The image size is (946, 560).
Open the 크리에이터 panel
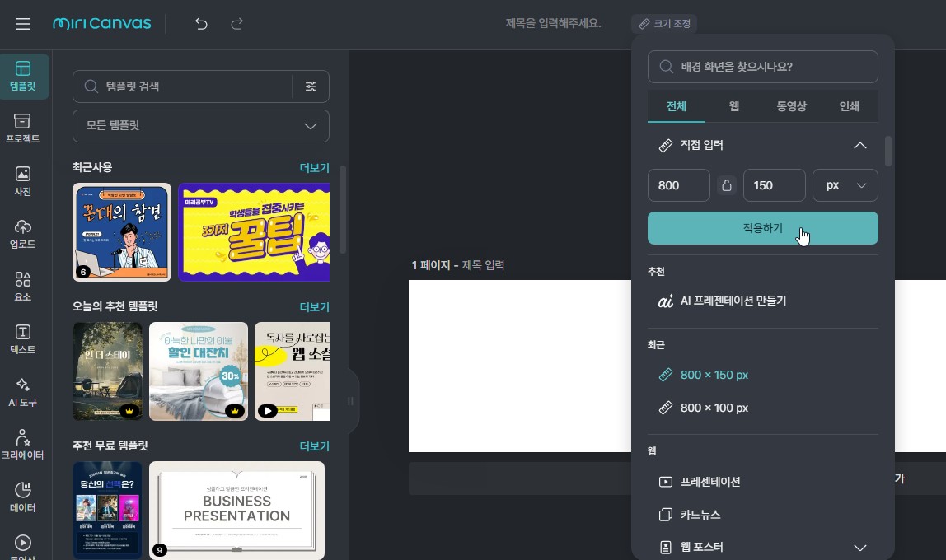coord(22,443)
